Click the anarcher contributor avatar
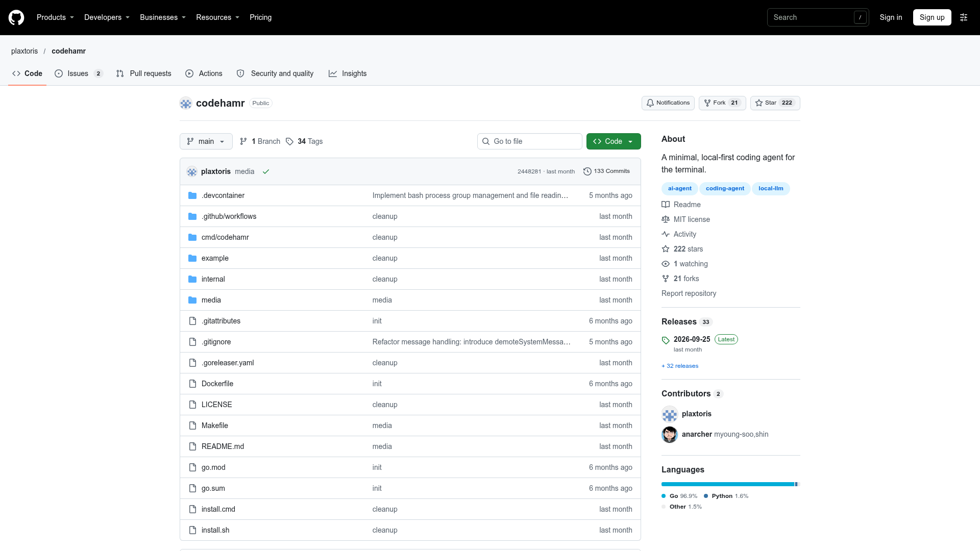Image resolution: width=980 pixels, height=551 pixels. pos(670,434)
